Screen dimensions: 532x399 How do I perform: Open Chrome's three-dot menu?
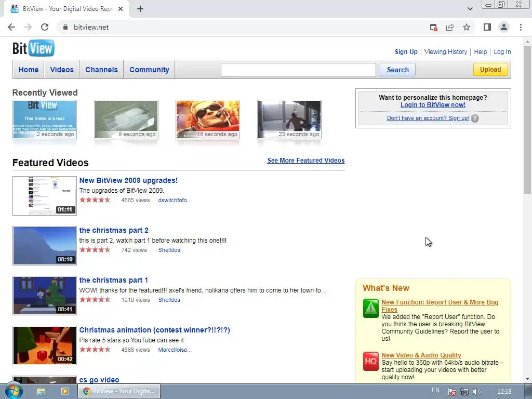[521, 27]
